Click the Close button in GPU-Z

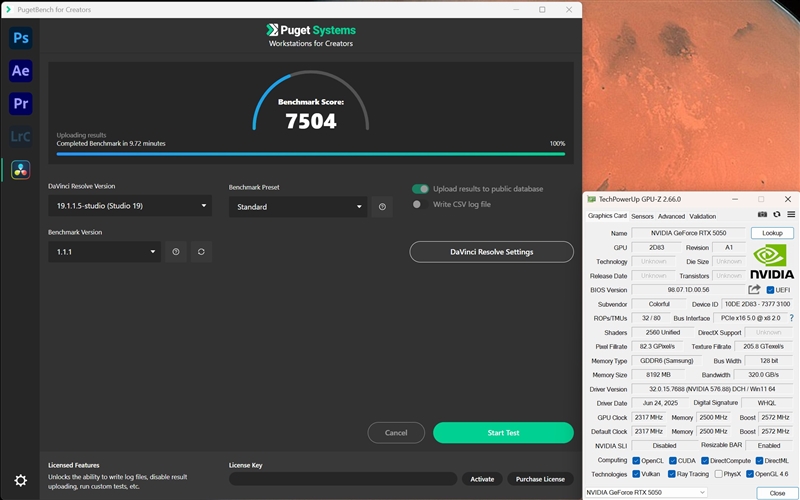pyautogui.click(x=777, y=493)
